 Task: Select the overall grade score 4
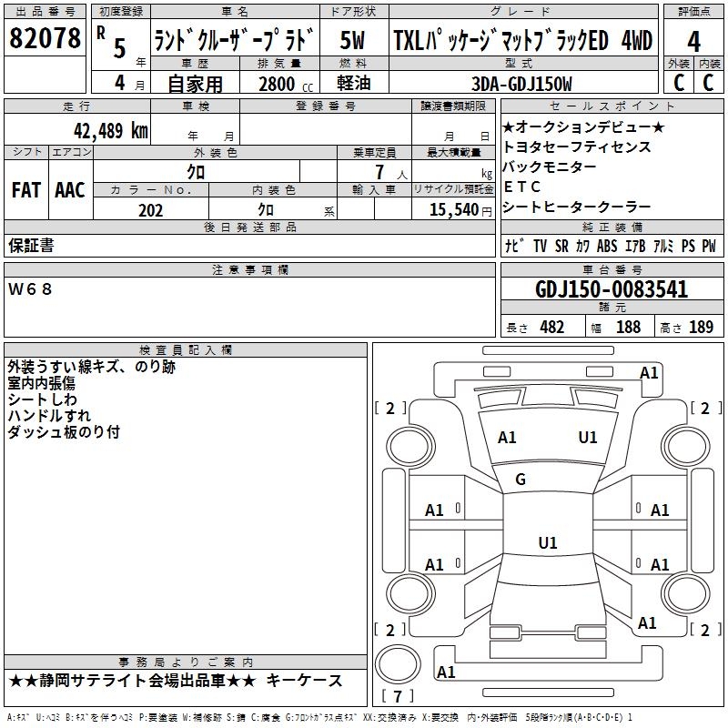694,41
